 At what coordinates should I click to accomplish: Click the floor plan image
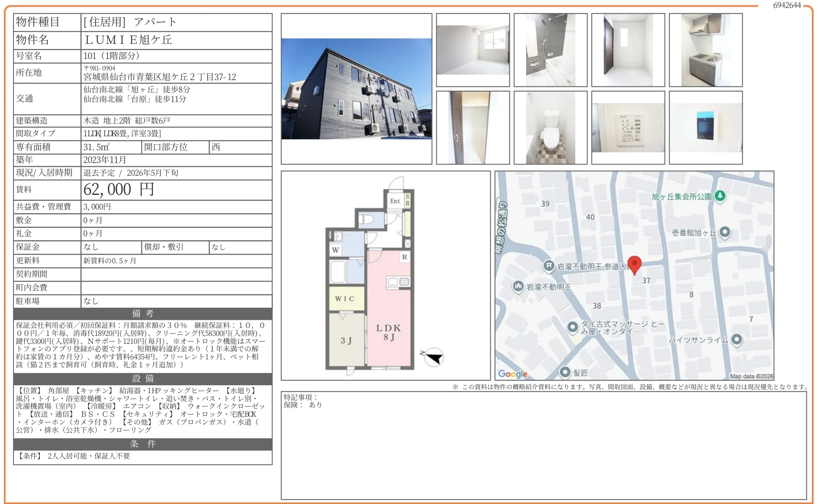pos(385,275)
